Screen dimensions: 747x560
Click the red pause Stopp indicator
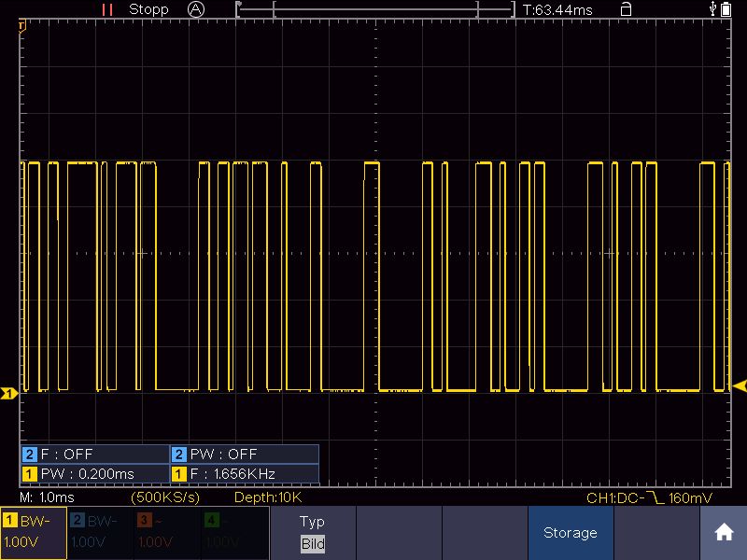pos(107,9)
